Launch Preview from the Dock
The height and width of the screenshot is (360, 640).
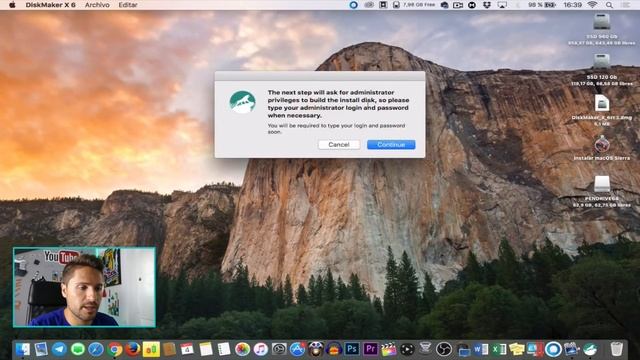tap(41, 349)
